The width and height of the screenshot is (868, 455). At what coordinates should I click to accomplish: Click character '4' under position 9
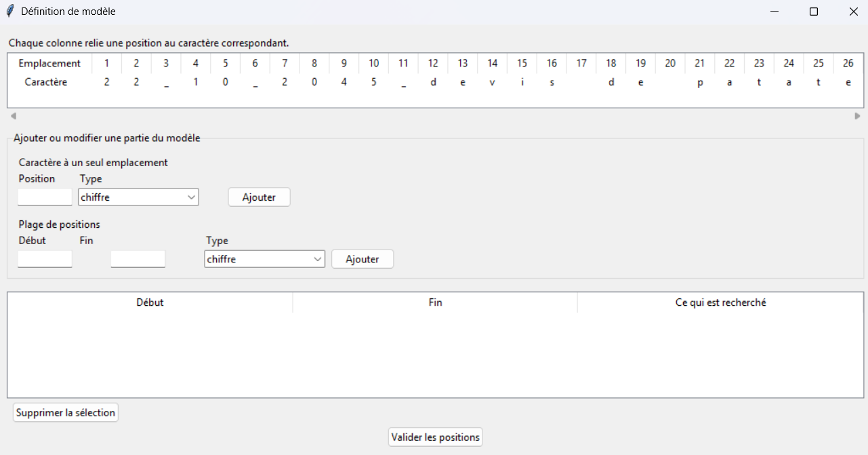coord(344,82)
